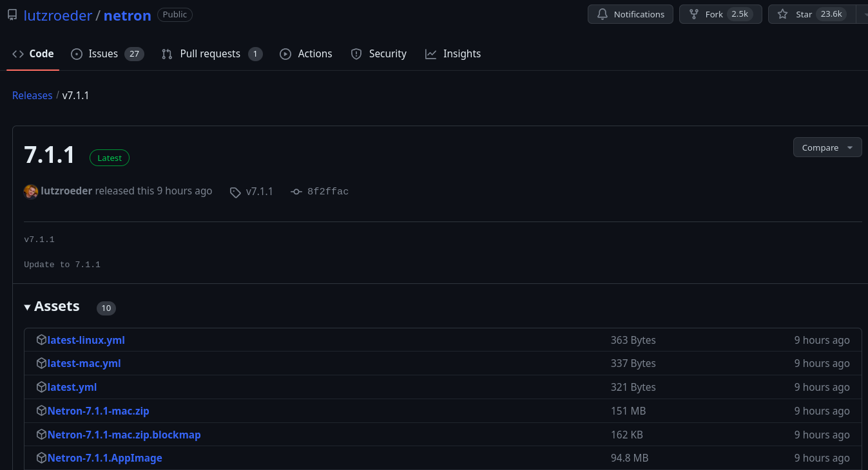Click the star icon in the Star button
868x470 pixels.
(782, 14)
